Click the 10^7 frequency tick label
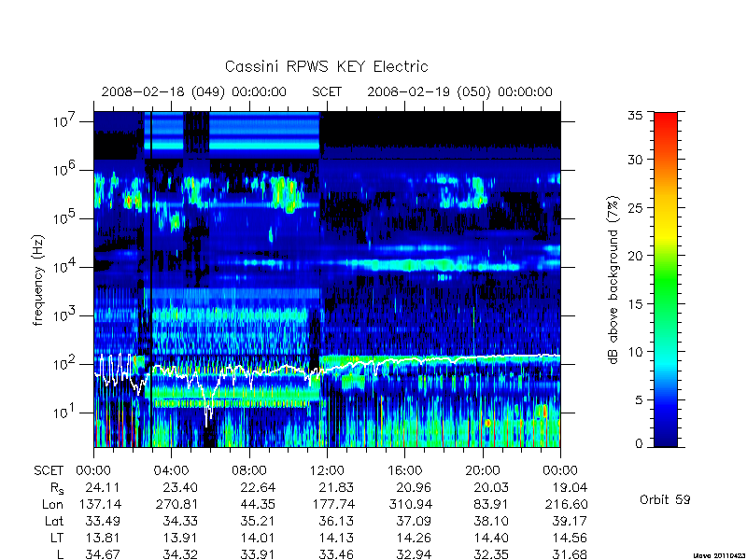Screen dimensions: 747x560 (65, 121)
